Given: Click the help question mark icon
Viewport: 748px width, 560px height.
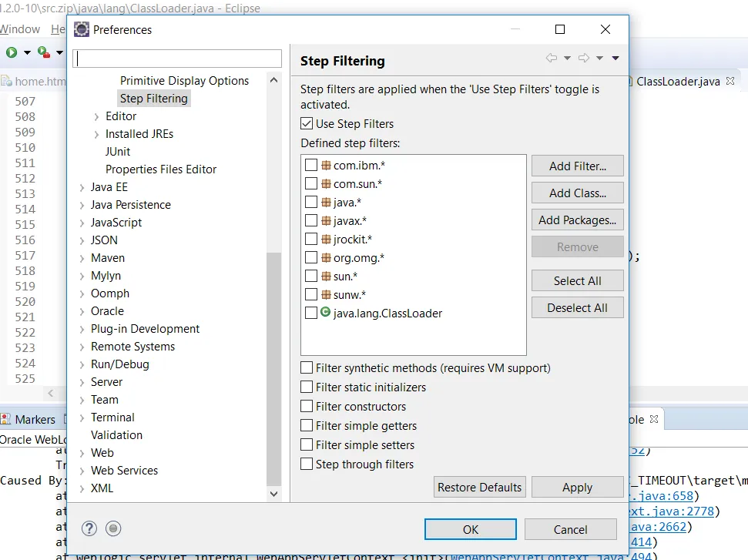Looking at the screenshot, I should click(89, 528).
